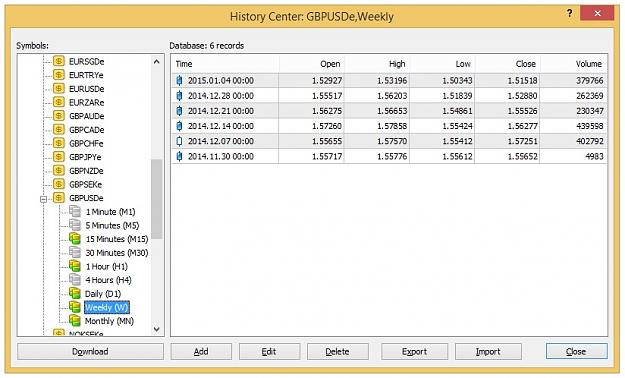625x378 pixels.
Task: Select the GBPJPYe symbol
Action: (x=85, y=157)
